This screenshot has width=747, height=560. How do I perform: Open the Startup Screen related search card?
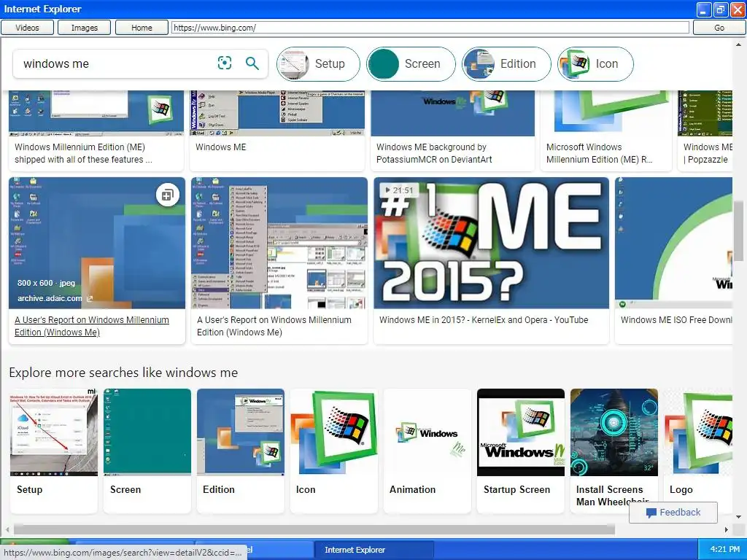[521, 451]
